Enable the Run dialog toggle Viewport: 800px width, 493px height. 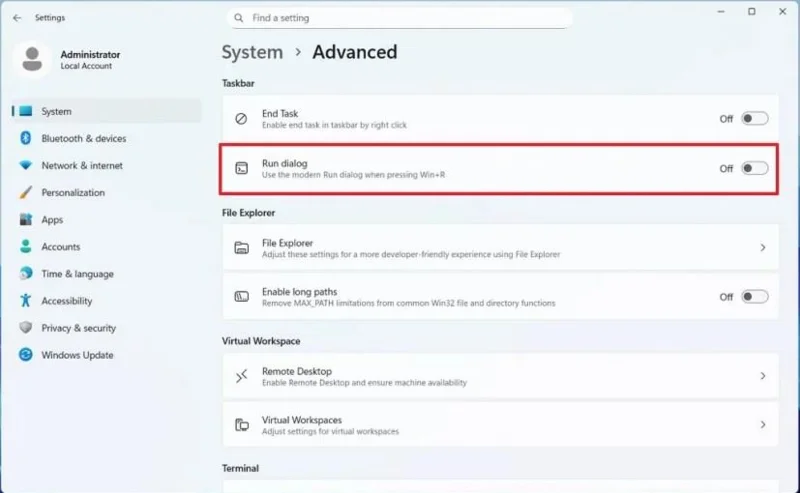click(755, 168)
